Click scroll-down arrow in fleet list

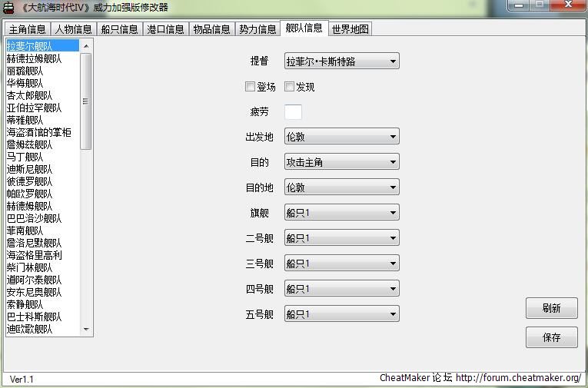pyautogui.click(x=86, y=329)
